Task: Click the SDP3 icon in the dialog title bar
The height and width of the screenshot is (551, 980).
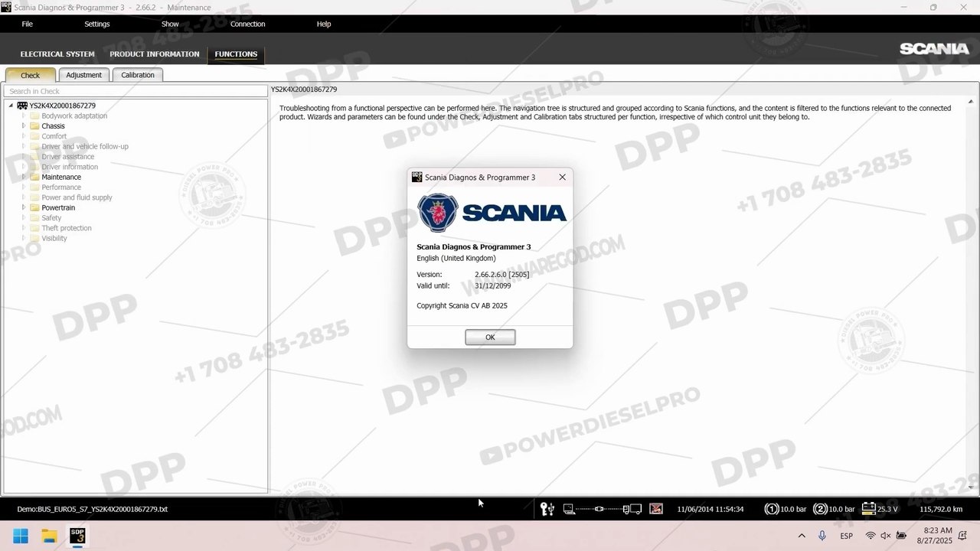Action: 417,177
